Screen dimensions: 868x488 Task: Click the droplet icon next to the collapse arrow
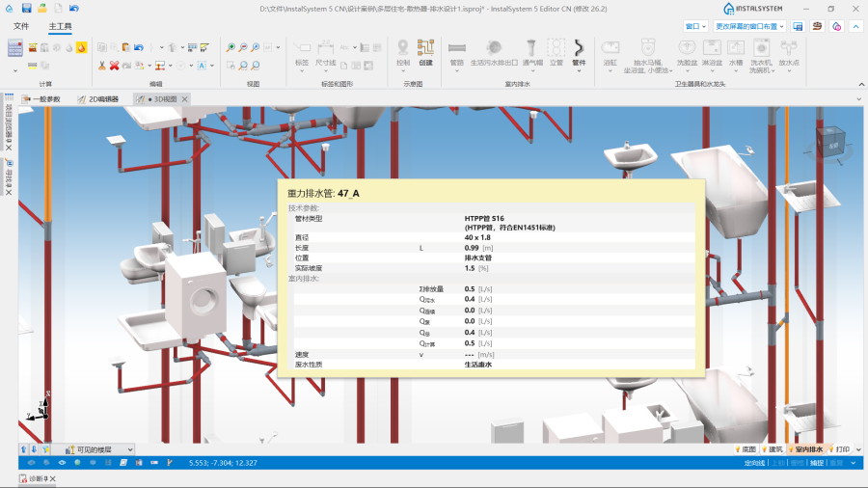[836, 26]
